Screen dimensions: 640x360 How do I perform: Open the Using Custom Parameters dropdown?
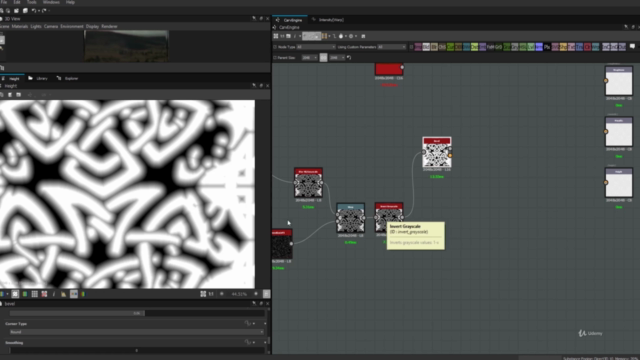391,47
